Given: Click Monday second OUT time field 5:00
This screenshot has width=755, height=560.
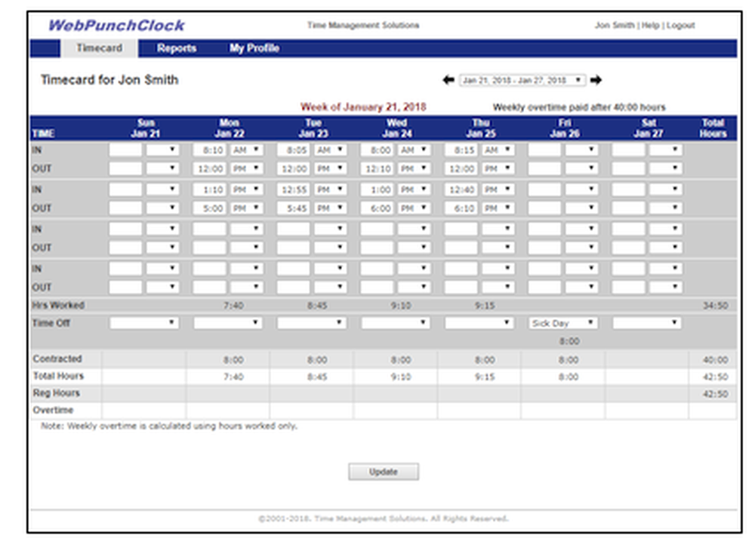Looking at the screenshot, I should click(209, 208).
